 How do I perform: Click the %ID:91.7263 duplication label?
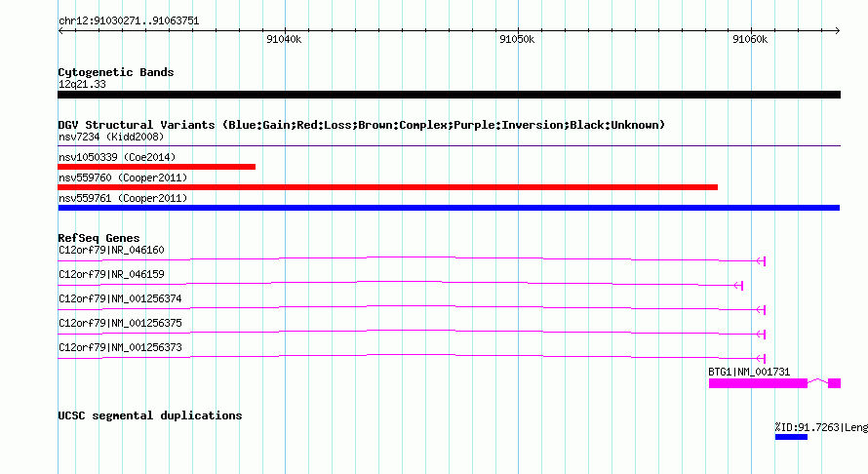click(x=821, y=427)
